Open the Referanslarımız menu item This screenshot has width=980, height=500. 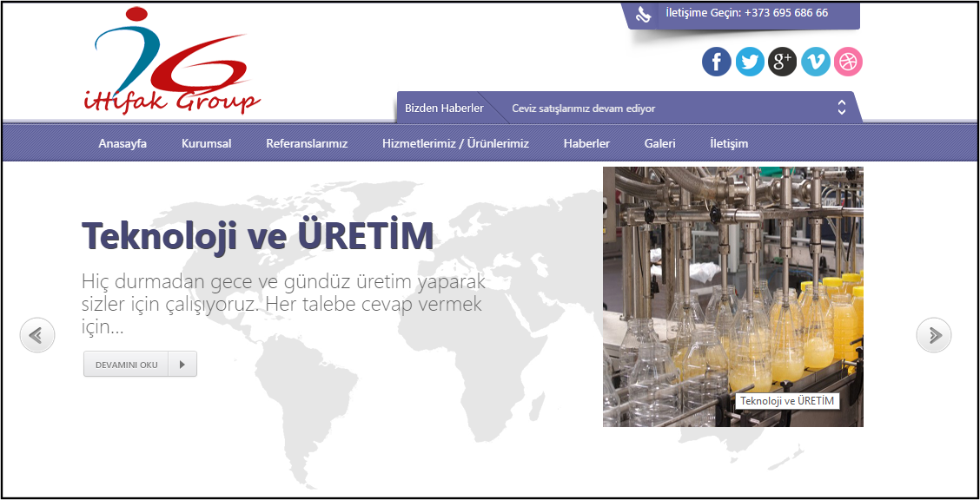(307, 143)
